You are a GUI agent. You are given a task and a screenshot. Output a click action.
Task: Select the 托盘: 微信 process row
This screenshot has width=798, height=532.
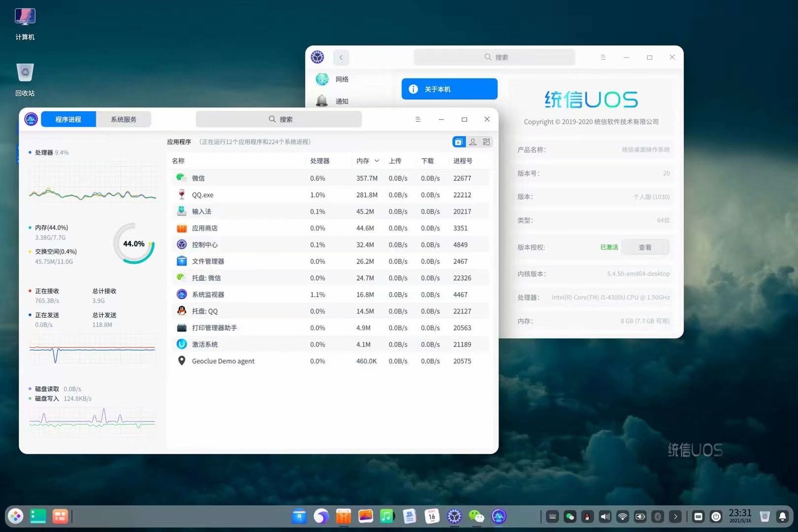click(x=330, y=278)
